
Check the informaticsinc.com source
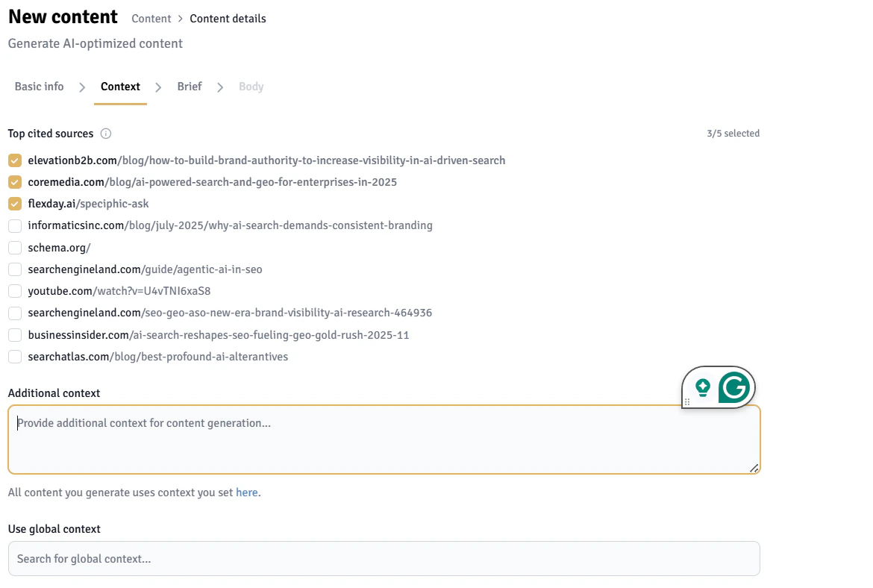click(15, 225)
